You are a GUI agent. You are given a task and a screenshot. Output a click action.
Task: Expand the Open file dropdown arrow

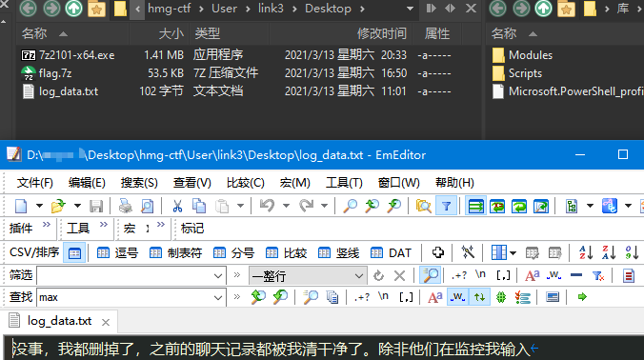point(77,206)
